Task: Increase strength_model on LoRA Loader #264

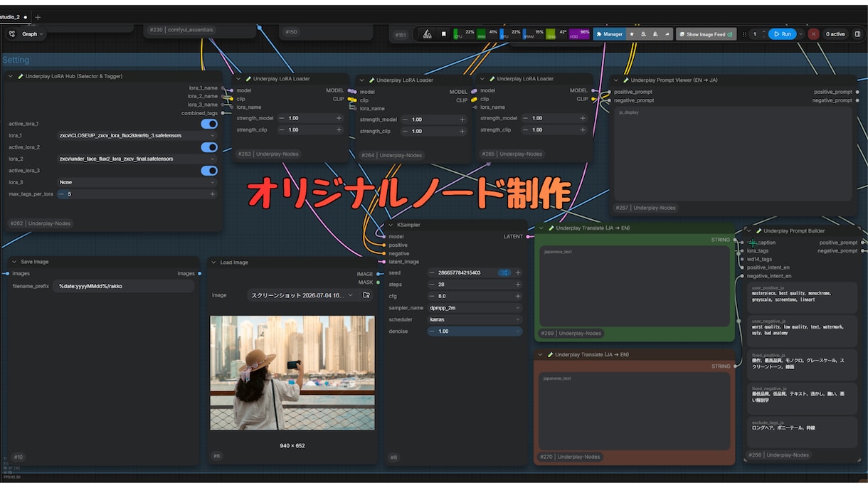Action: 462,120
